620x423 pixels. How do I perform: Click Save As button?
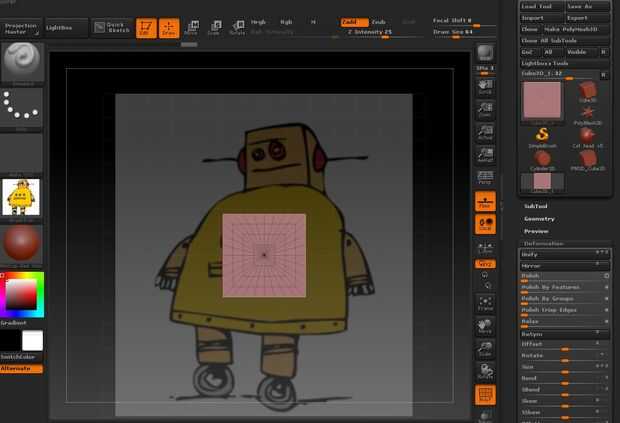click(x=588, y=6)
